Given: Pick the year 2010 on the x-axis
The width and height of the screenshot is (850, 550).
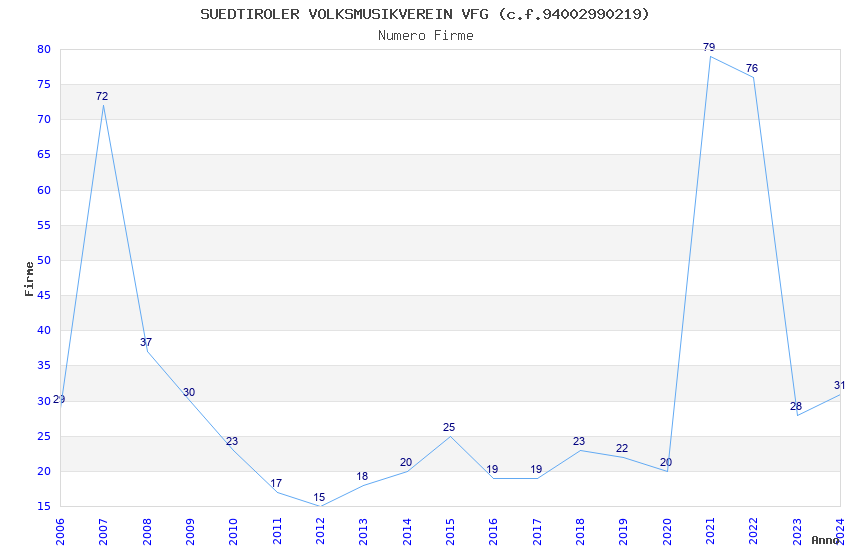Looking at the screenshot, I should click(233, 532).
